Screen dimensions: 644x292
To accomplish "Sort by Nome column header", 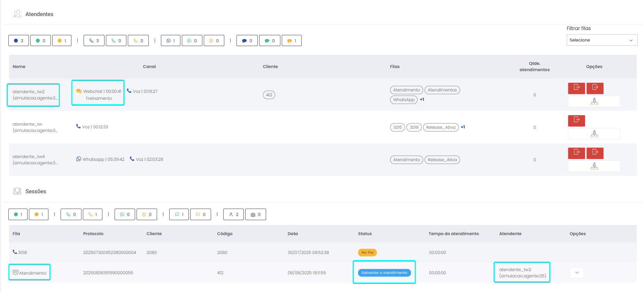I will pyautogui.click(x=19, y=67).
